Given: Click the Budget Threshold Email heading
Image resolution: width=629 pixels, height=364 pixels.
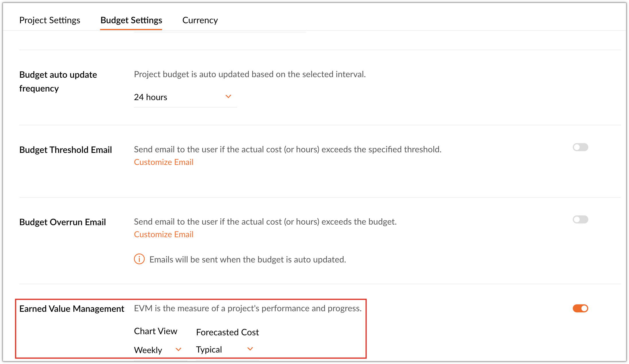Looking at the screenshot, I should [x=65, y=150].
